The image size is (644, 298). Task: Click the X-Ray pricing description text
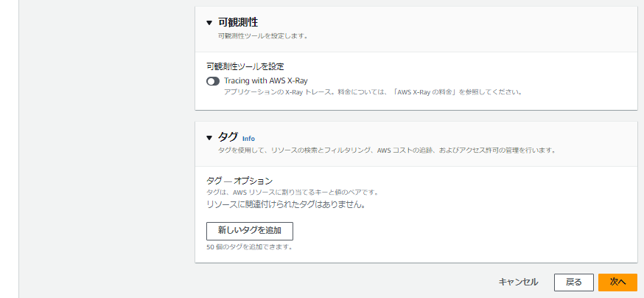pos(373,92)
